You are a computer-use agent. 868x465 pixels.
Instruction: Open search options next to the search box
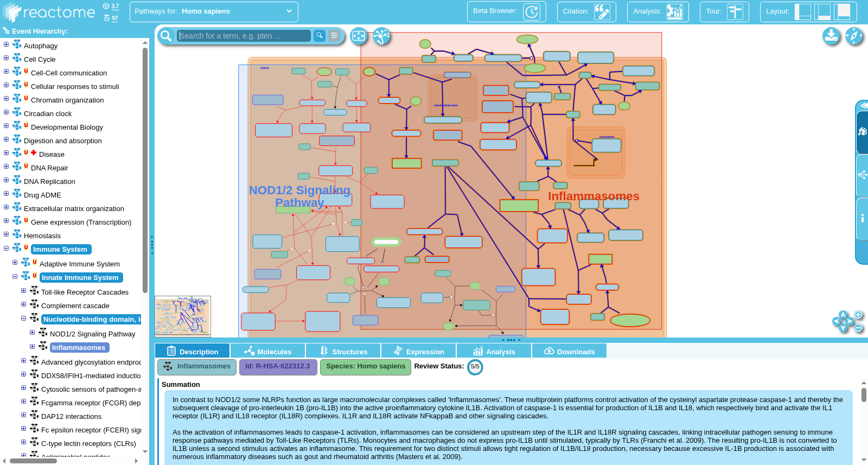click(334, 35)
